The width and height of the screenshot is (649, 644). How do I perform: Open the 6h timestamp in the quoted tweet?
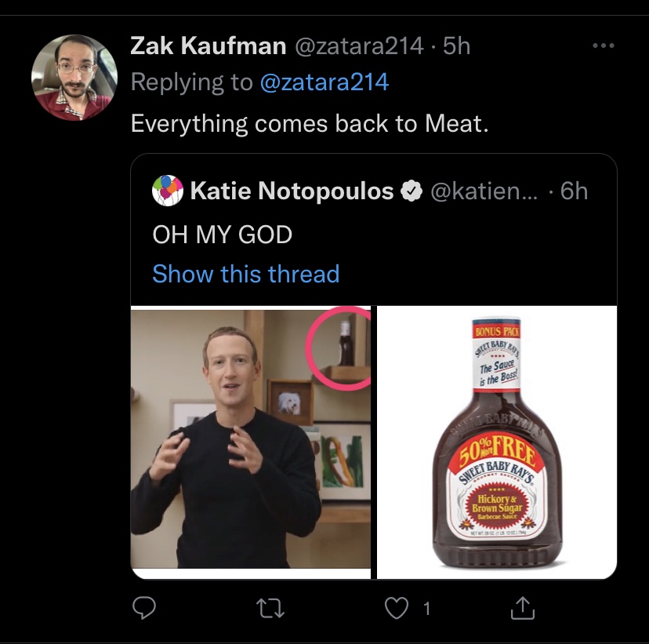point(575,191)
